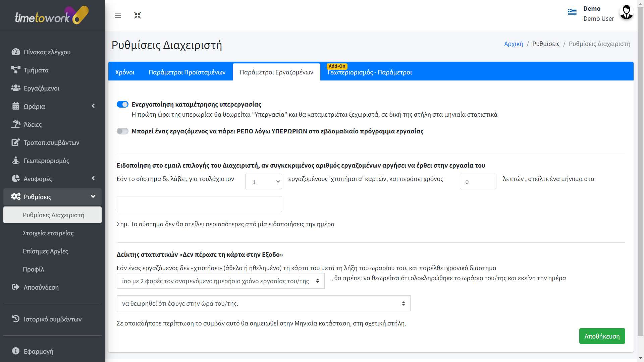Enable the ΡΕΠΟ λόγω ΥΠΕΡΩΡΙΩΝ toggle
This screenshot has width=644, height=362.
point(122,131)
